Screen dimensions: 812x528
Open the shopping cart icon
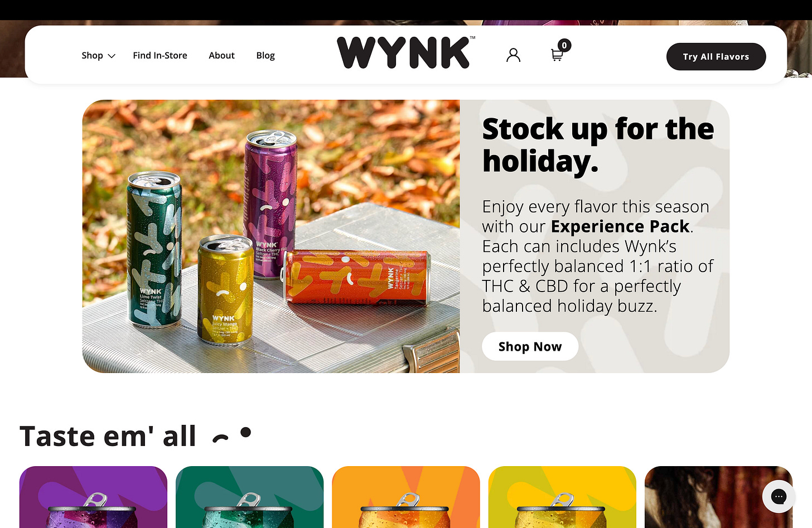[557, 55]
